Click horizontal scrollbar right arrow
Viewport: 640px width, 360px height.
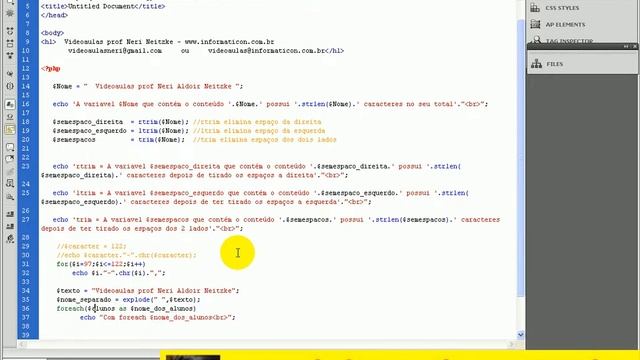(x=512, y=344)
